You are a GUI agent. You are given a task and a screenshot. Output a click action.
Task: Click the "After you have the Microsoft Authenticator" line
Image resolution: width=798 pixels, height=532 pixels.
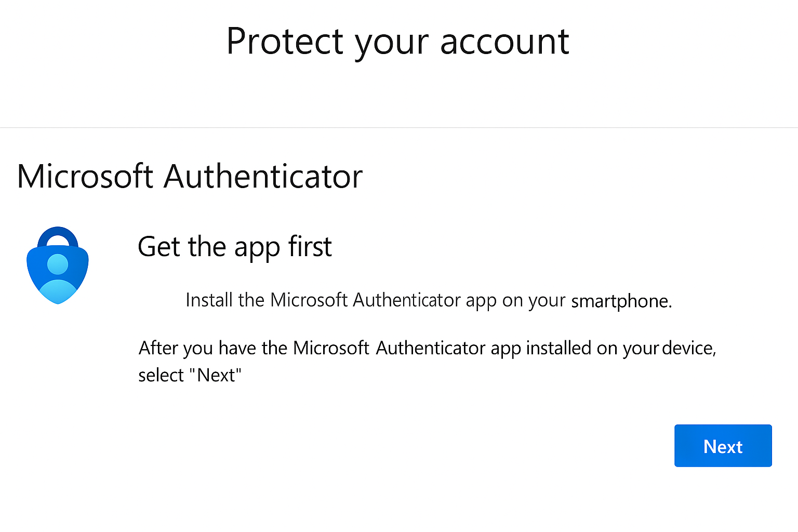point(427,348)
